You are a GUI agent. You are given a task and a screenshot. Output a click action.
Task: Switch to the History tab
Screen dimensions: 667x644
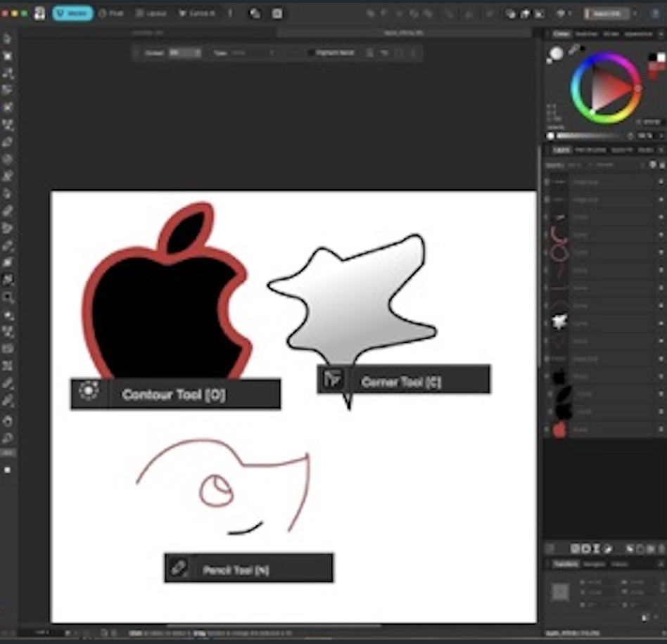tap(619, 564)
